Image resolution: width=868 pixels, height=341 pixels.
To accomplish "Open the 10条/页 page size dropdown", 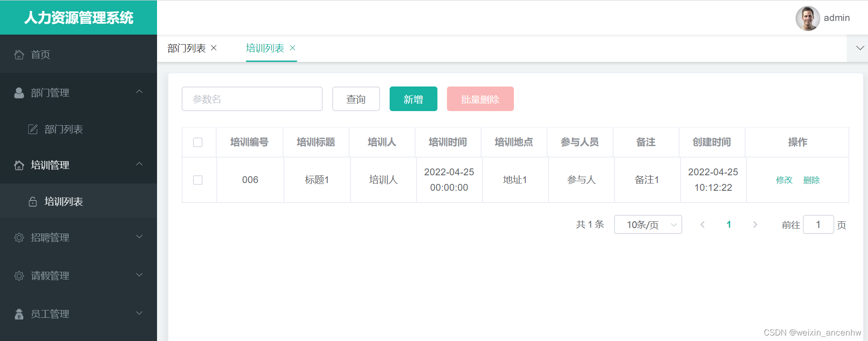I will pyautogui.click(x=648, y=224).
